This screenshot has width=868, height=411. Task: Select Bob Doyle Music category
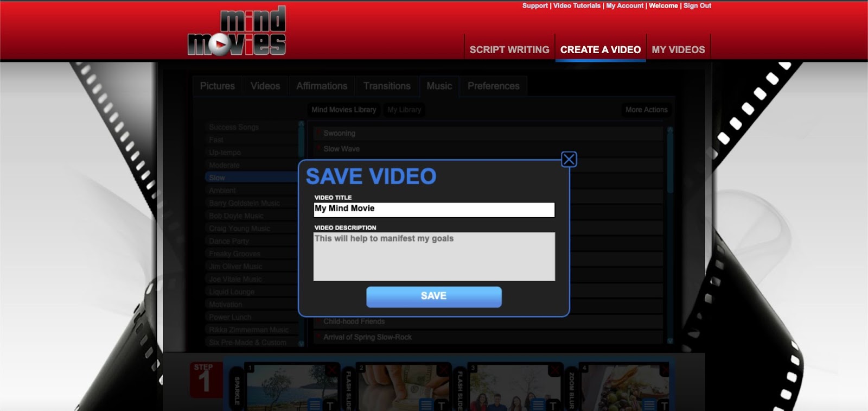pos(251,216)
